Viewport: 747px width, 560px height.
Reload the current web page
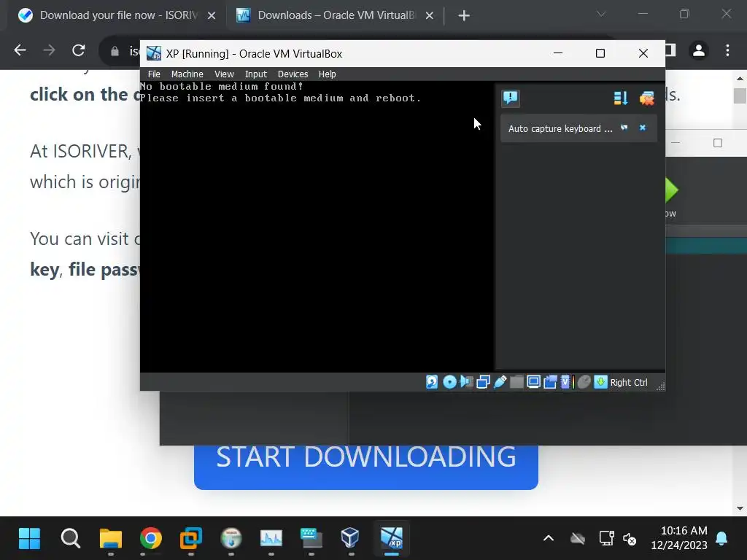click(79, 50)
